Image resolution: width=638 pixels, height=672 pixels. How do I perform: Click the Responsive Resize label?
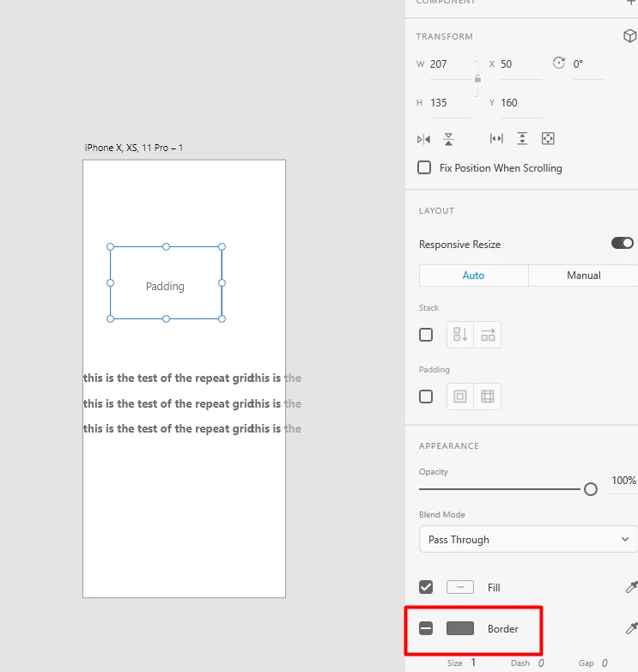(x=459, y=245)
